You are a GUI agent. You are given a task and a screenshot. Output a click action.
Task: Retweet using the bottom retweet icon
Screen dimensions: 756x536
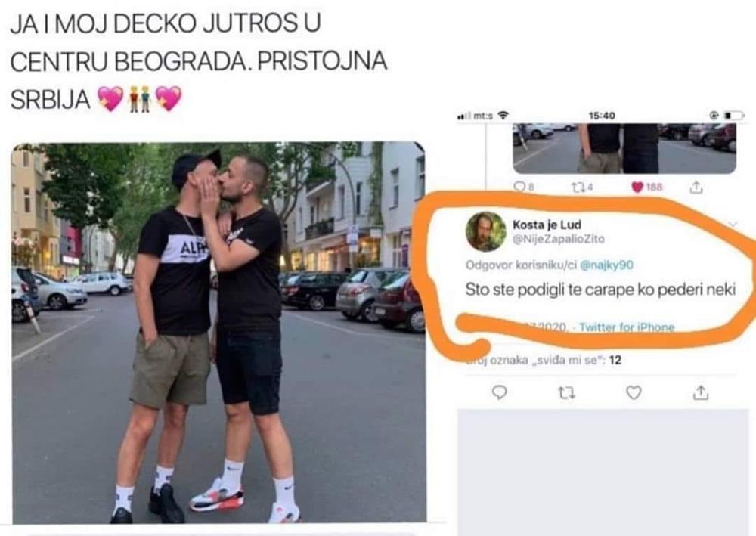click(x=566, y=393)
